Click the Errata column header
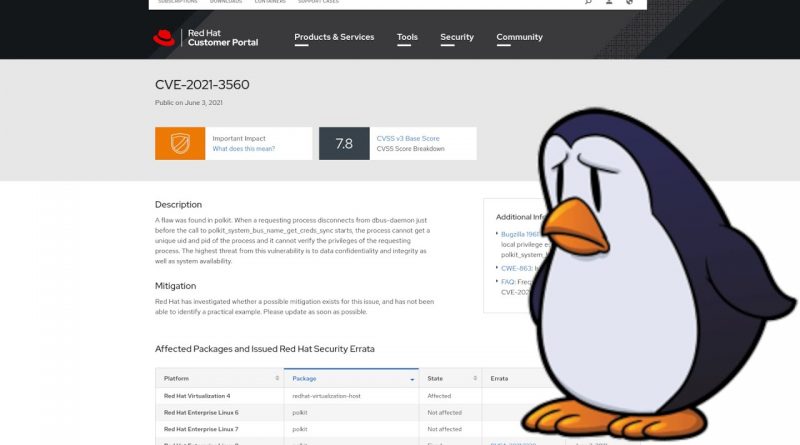Viewport: 800px width, 445px height. point(499,379)
